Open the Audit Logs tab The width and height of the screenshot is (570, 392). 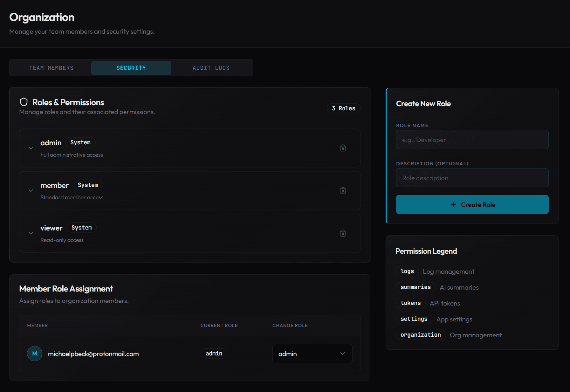click(x=211, y=68)
